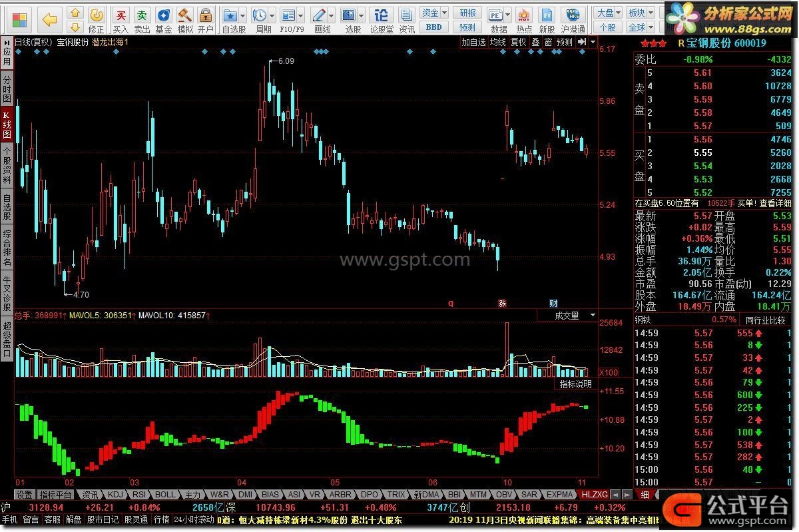799x532 pixels.
Task: Toggle 加自选 add to watchlist
Action: click(473, 42)
